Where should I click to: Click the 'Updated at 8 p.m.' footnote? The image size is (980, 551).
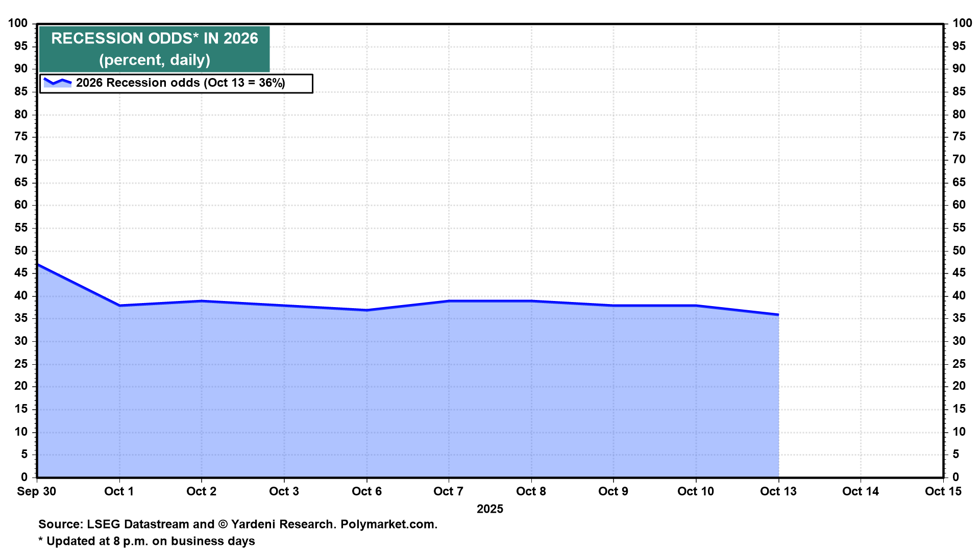click(146, 541)
